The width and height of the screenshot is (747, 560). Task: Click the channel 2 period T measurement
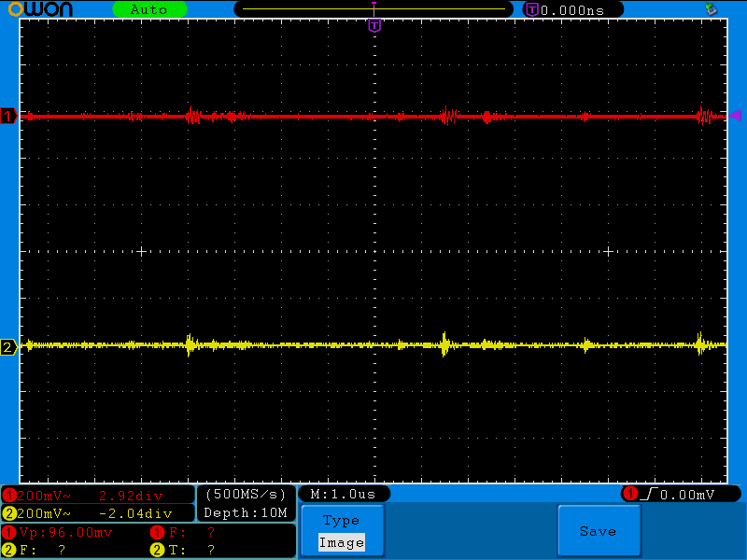click(x=183, y=550)
